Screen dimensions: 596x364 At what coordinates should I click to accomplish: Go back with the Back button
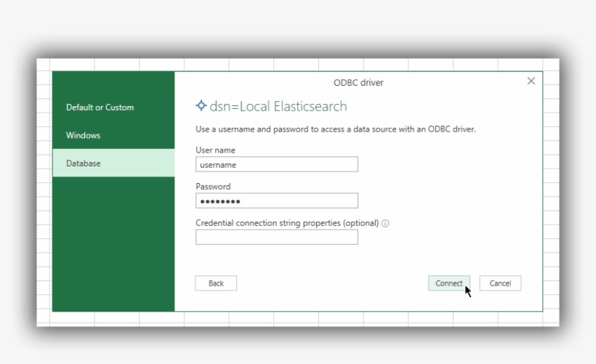click(x=216, y=283)
